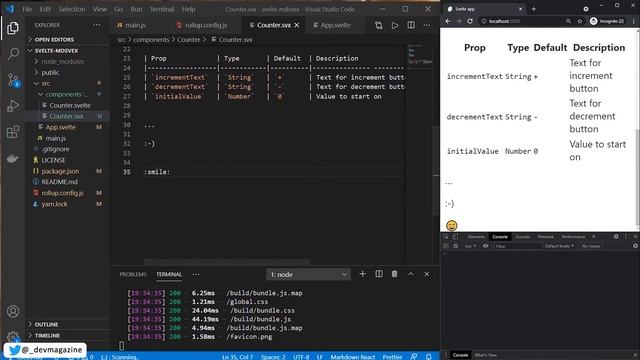
Task: Open the Network tab in DevTools
Action: (545, 237)
